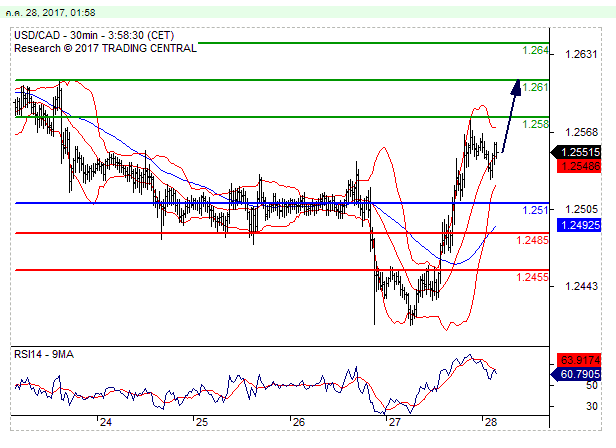Click the date axis label 28
Viewport: 616px width, 448px height.
491,422
